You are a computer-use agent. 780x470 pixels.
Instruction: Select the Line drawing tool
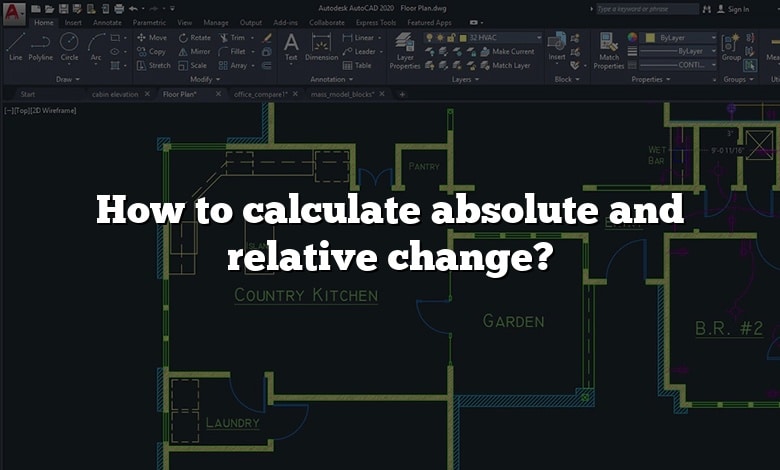(15, 47)
